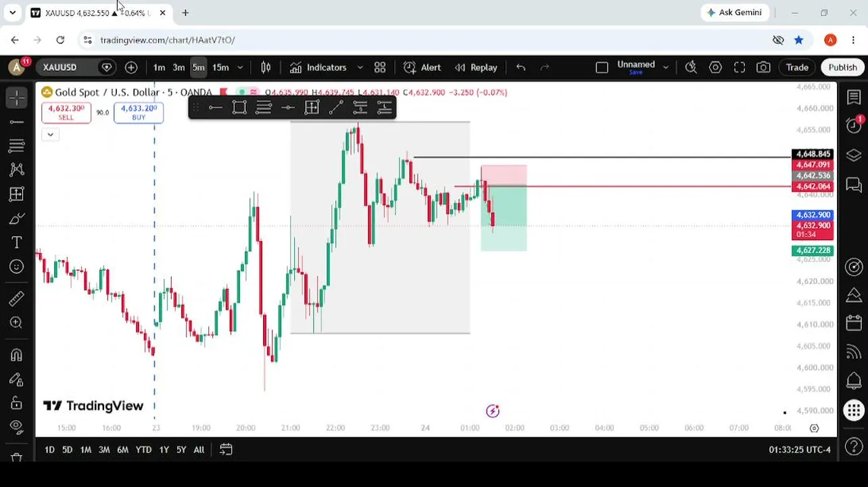This screenshot has height=487, width=868.
Task: Open the chart layout setup square icon
Action: pos(602,67)
